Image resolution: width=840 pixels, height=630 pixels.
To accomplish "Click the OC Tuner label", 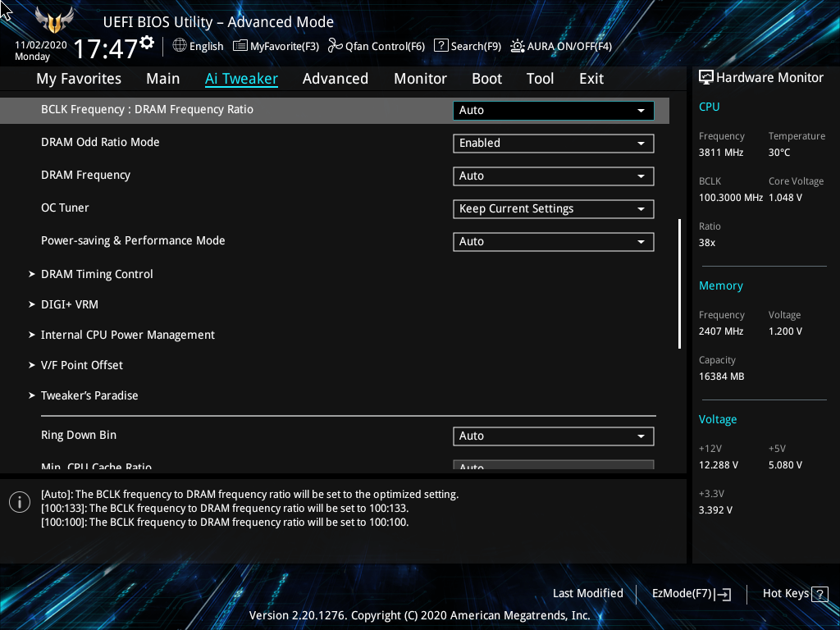I will pos(65,208).
